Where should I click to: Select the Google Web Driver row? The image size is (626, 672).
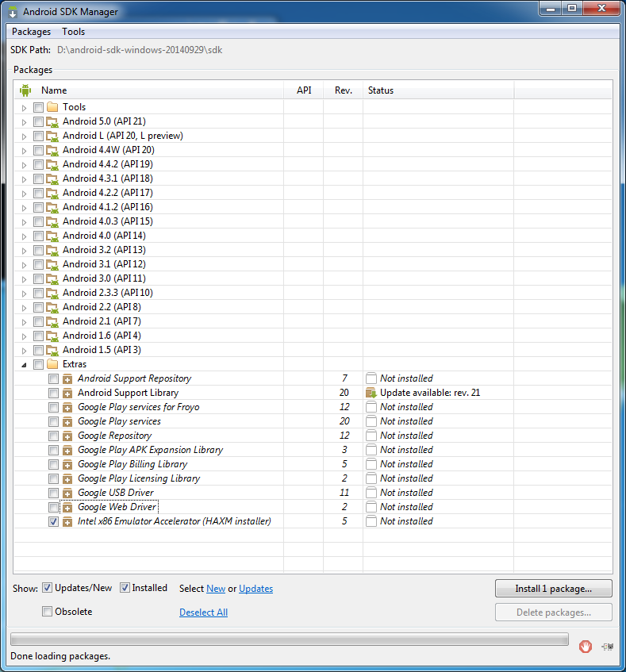313,507
